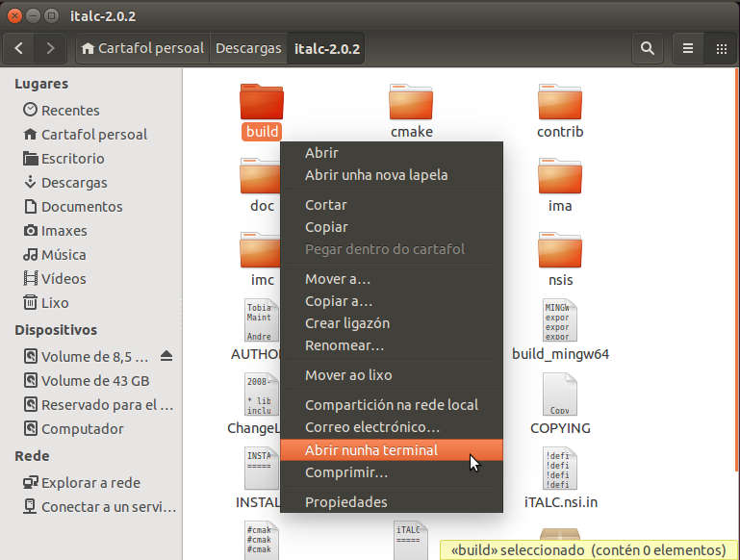Switch to grid icon view

(x=721, y=48)
